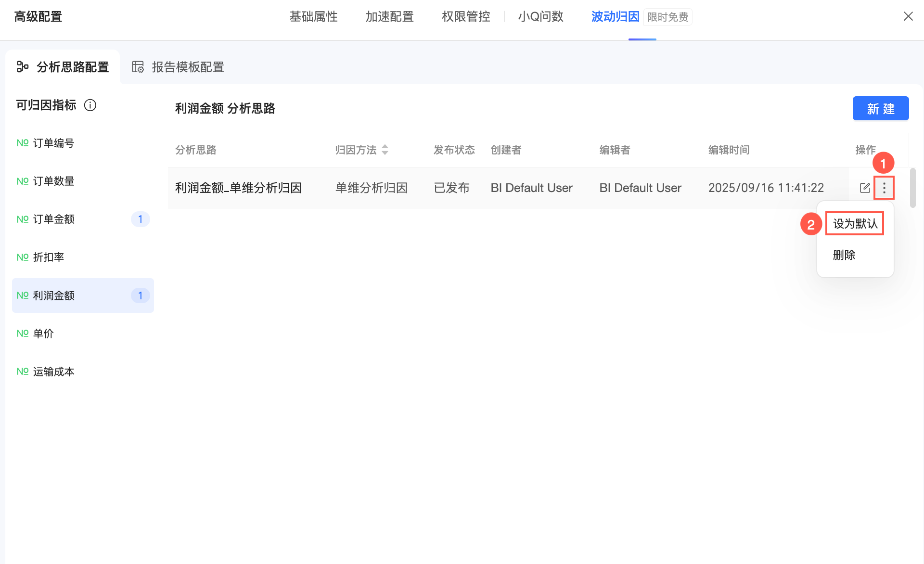Click the 分析思路配置 tab icon
This screenshot has height=564, width=924.
[x=23, y=67]
